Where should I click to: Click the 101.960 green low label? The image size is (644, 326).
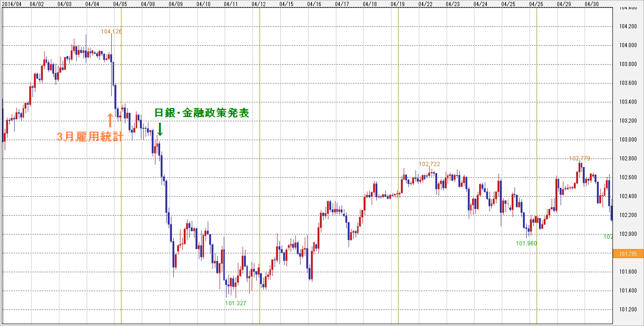coord(526,243)
